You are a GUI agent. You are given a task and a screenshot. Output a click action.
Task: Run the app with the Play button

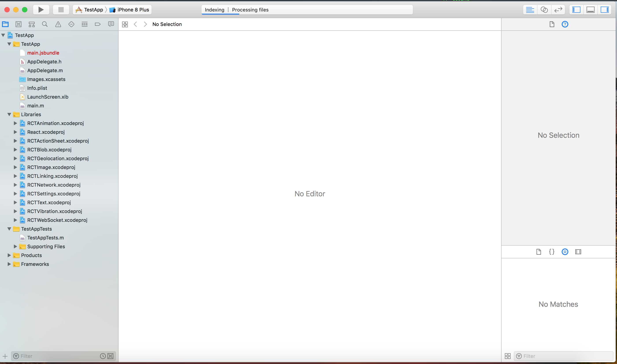point(41,9)
